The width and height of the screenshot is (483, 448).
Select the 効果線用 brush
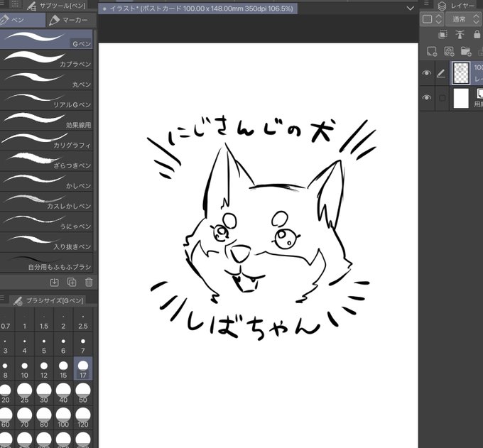click(x=46, y=121)
